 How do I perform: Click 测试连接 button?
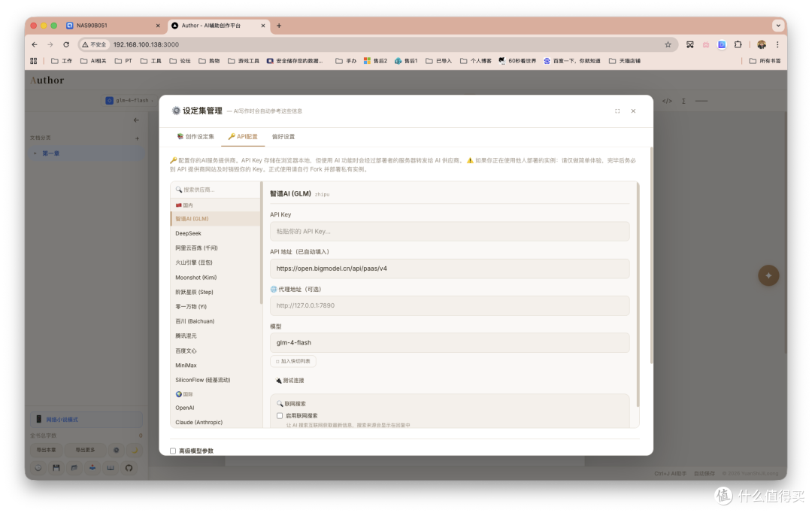point(290,381)
